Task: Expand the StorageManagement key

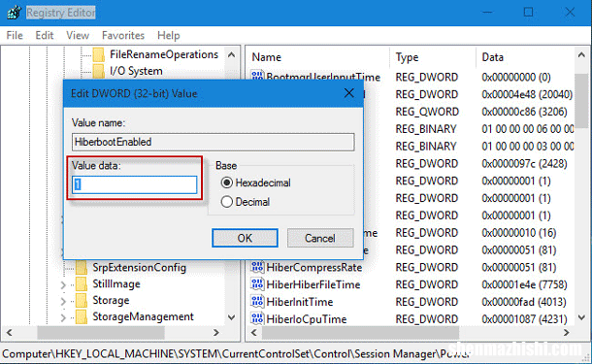Action: click(x=63, y=318)
